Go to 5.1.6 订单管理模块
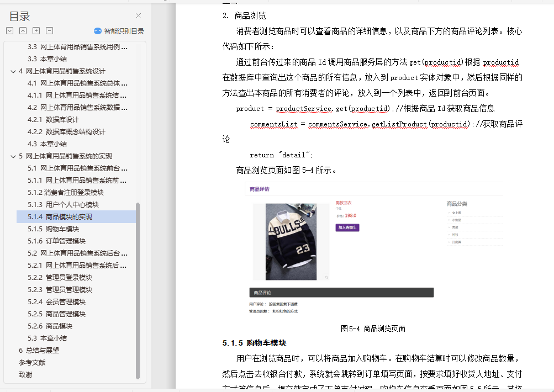Image resolution: width=554 pixels, height=392 pixels. 56,241
